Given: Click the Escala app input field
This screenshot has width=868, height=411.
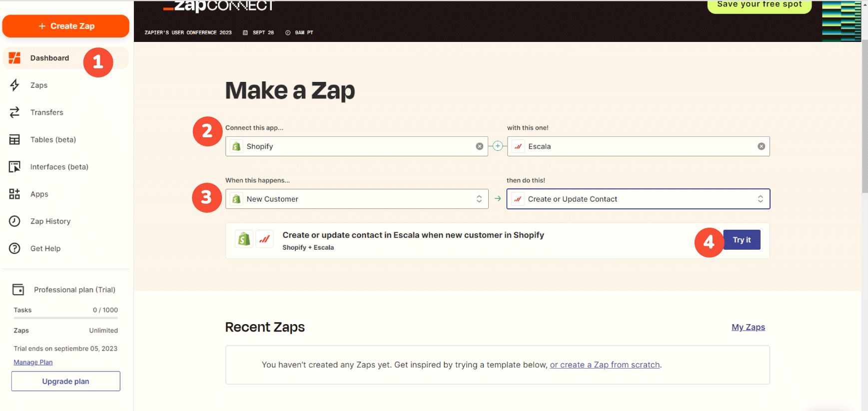Looking at the screenshot, I should [x=638, y=146].
